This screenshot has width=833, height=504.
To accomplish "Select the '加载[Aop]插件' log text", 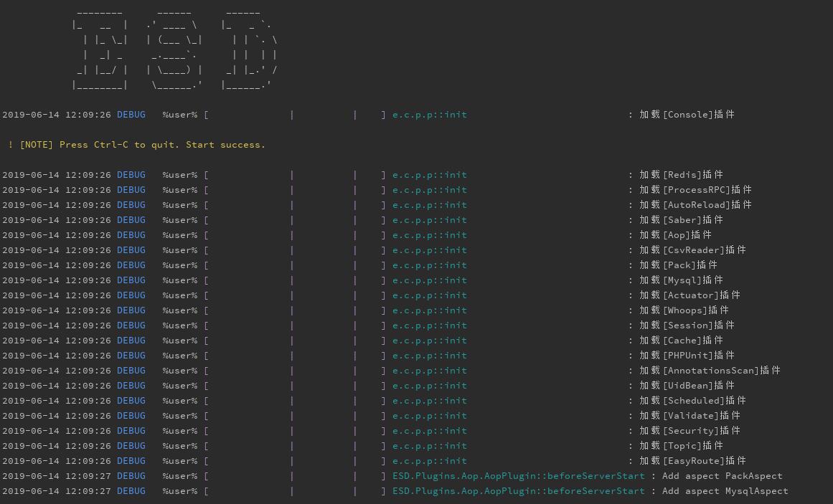I will pyautogui.click(x=674, y=234).
